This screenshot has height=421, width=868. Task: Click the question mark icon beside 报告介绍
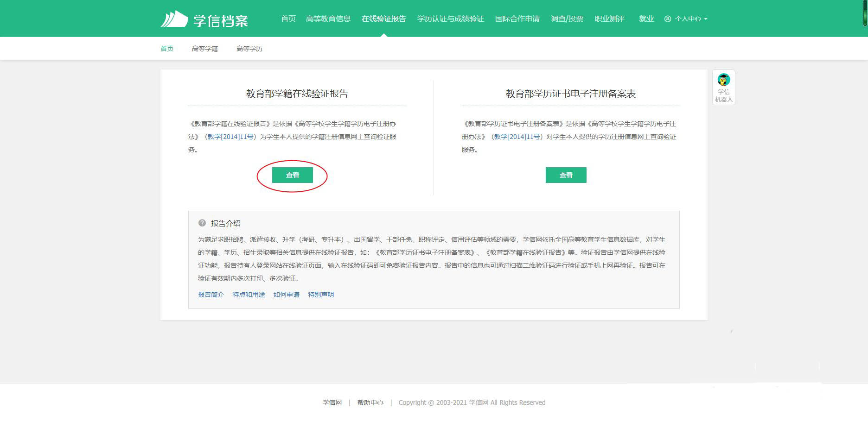202,223
